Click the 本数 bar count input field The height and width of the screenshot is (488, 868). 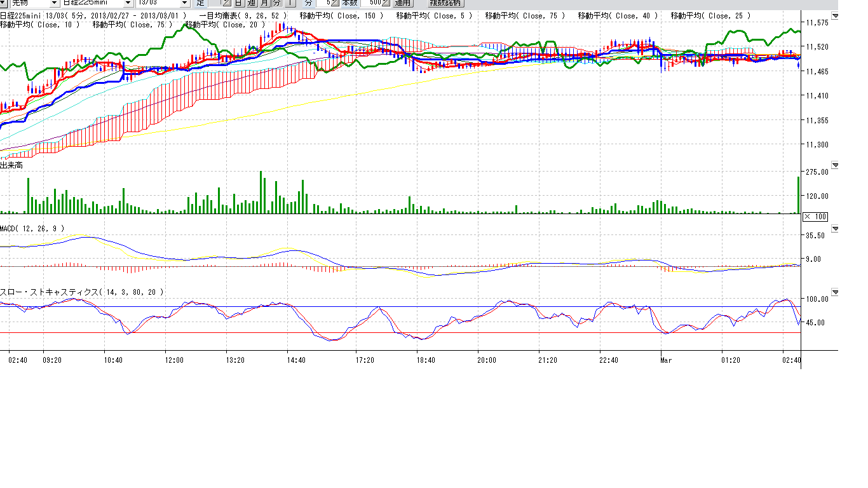click(x=370, y=3)
